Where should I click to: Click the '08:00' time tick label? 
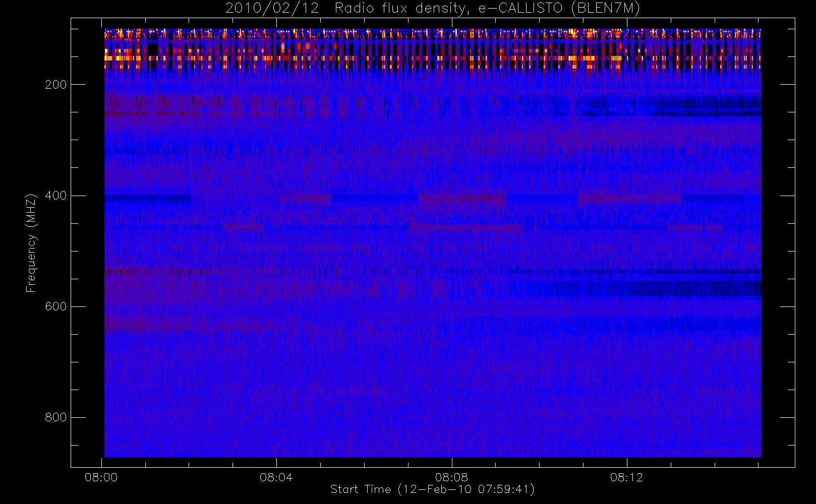coord(101,477)
